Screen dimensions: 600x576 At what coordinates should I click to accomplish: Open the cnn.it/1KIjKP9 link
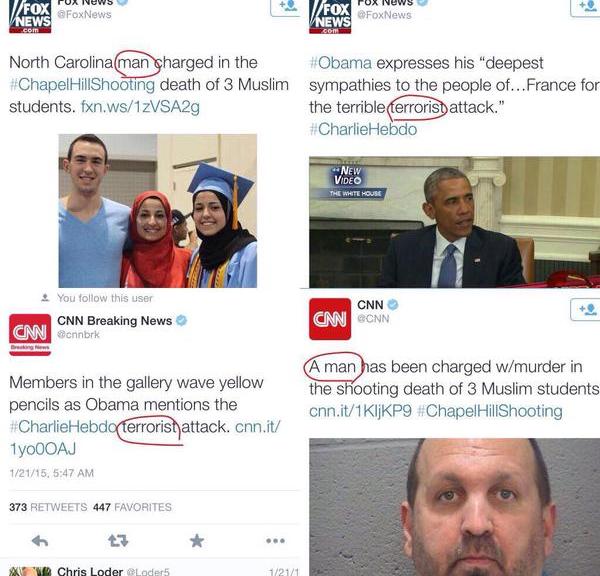(x=360, y=411)
